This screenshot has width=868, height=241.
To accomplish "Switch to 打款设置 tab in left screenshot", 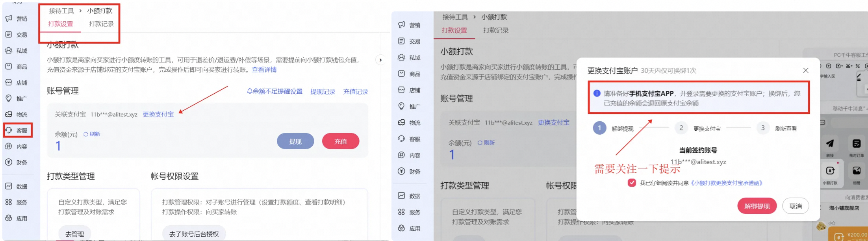I will [x=61, y=24].
